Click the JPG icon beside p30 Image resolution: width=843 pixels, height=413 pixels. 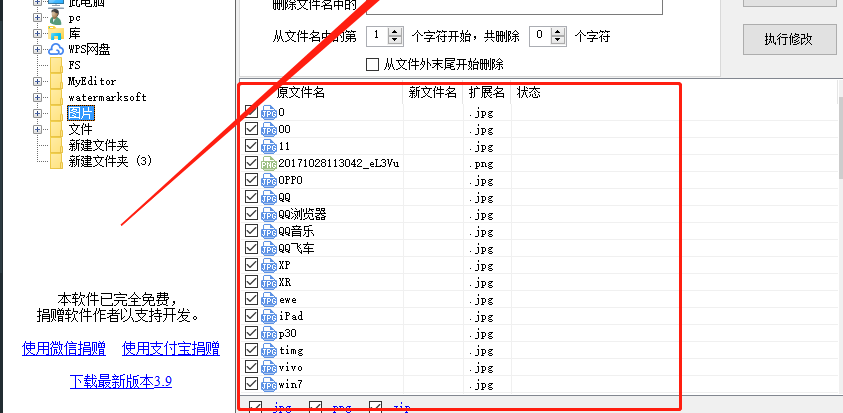click(x=269, y=334)
